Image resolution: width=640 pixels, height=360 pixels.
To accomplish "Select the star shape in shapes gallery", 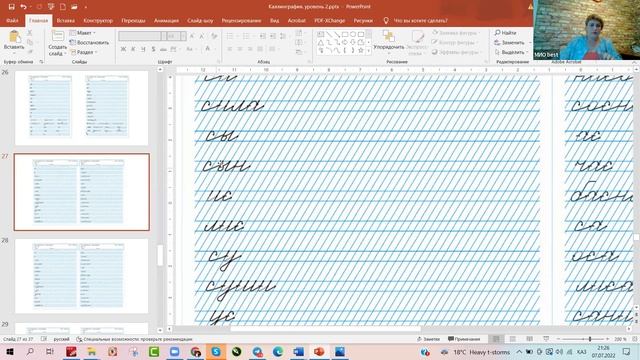I will (361, 51).
